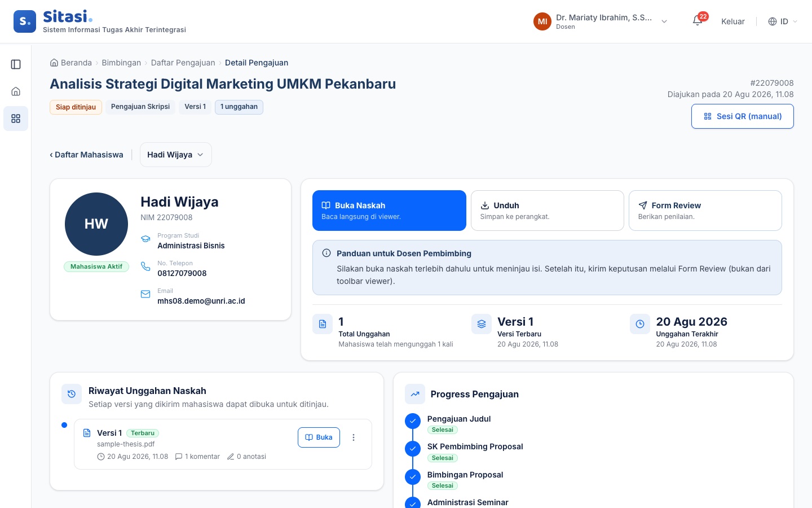Expand the Dr. Mariaty Ibrahim profile menu
The width and height of the screenshot is (812, 508).
601,21
